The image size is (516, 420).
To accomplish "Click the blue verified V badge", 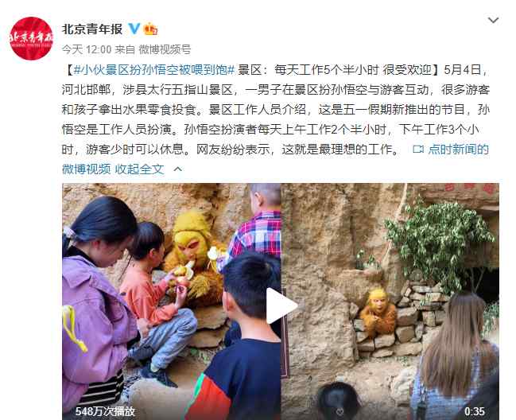I will [134, 29].
